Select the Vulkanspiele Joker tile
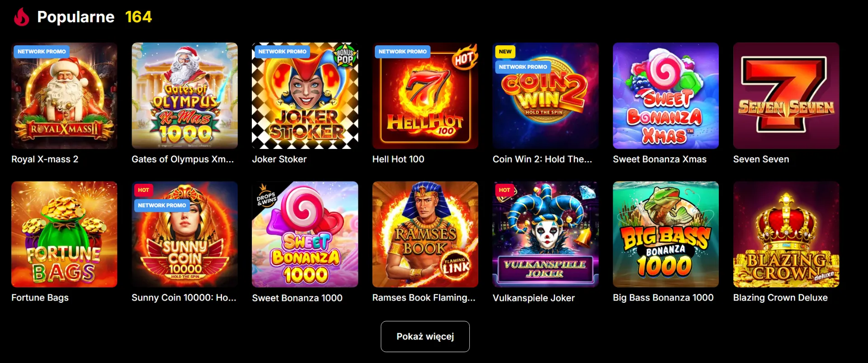Screen dimensions: 868x363 pyautogui.click(x=545, y=234)
